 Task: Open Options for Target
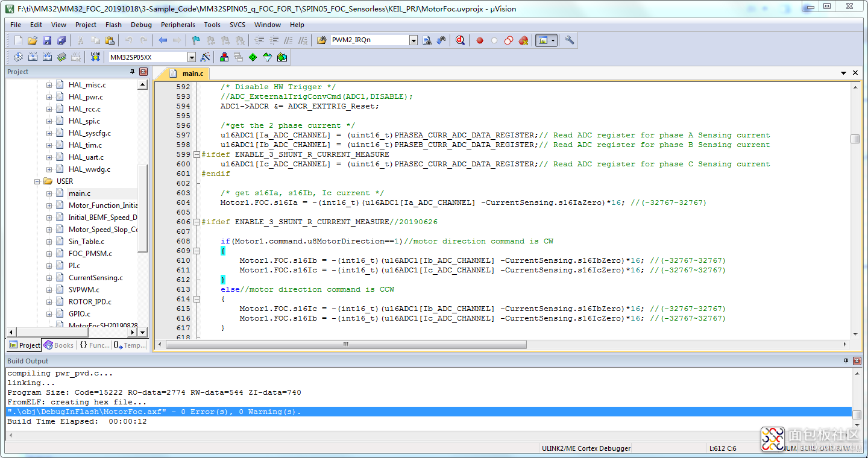pyautogui.click(x=206, y=57)
